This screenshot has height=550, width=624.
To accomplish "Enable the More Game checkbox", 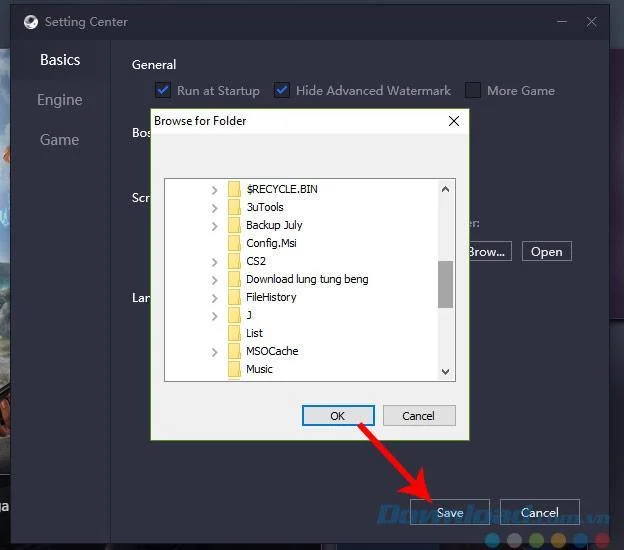I will pyautogui.click(x=473, y=90).
